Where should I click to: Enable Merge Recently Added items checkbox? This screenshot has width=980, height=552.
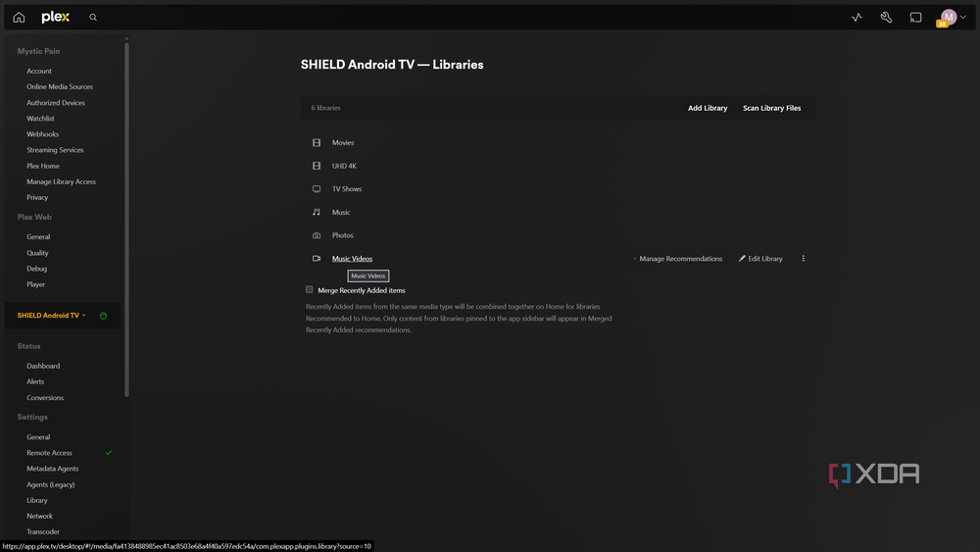click(310, 289)
